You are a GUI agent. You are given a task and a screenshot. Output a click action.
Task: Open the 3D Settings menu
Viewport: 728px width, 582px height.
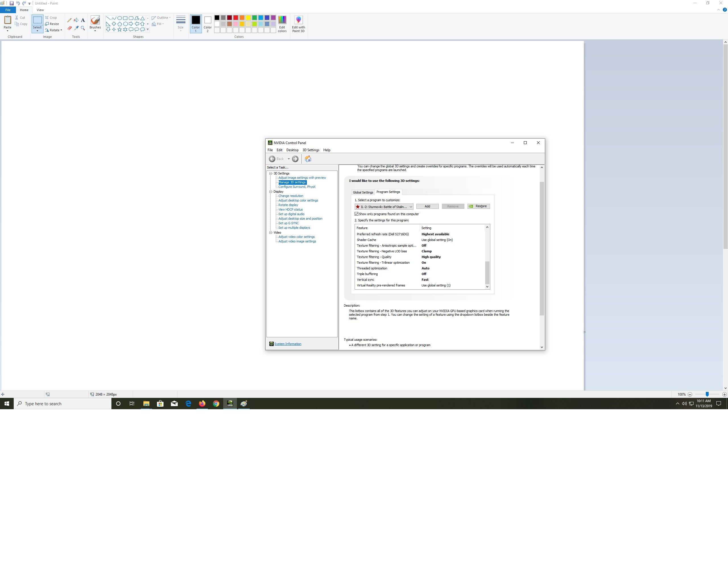[x=310, y=150]
